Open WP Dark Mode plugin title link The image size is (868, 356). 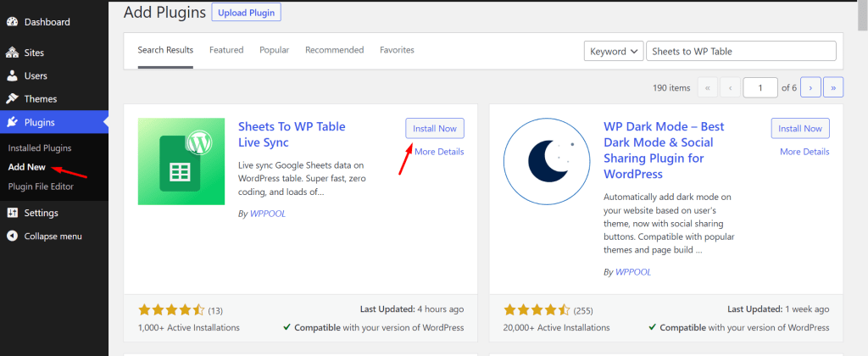tap(665, 150)
